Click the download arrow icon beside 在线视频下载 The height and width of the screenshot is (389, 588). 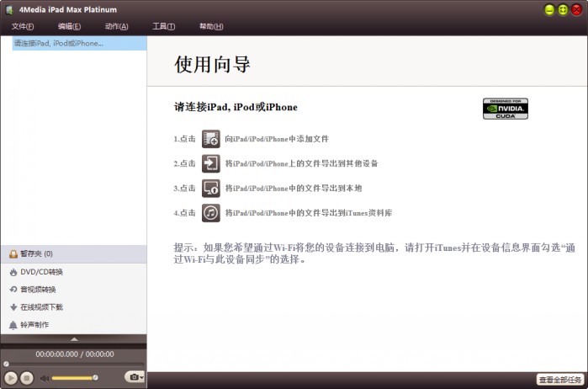[13, 307]
